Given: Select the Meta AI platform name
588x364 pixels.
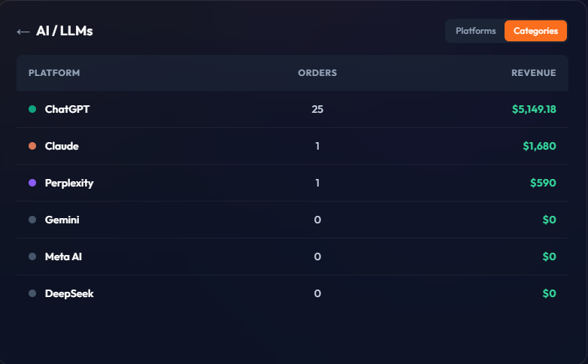Looking at the screenshot, I should pyautogui.click(x=63, y=256).
